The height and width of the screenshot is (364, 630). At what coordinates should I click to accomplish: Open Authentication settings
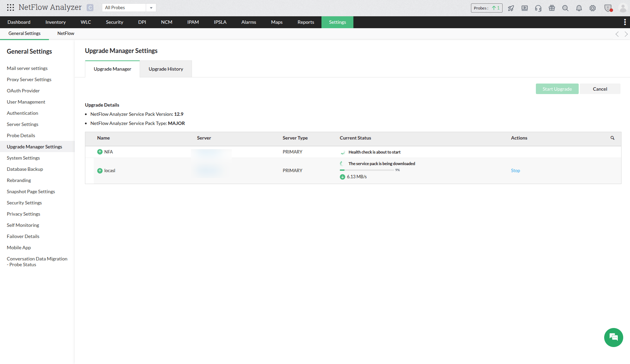(22, 113)
